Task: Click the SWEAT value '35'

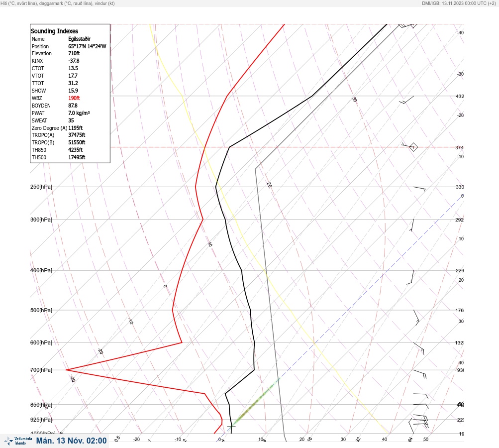Action: point(71,120)
